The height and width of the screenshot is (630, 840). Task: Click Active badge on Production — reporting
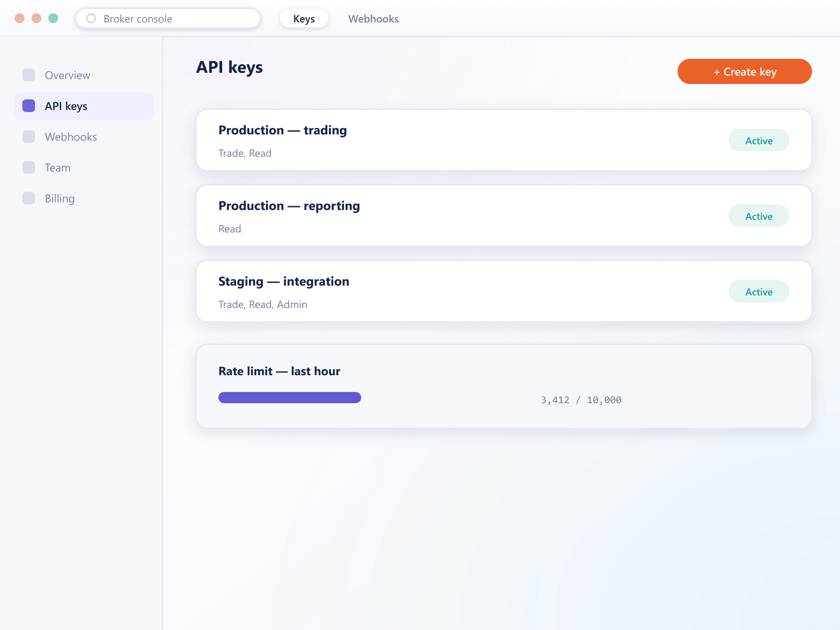tap(759, 216)
